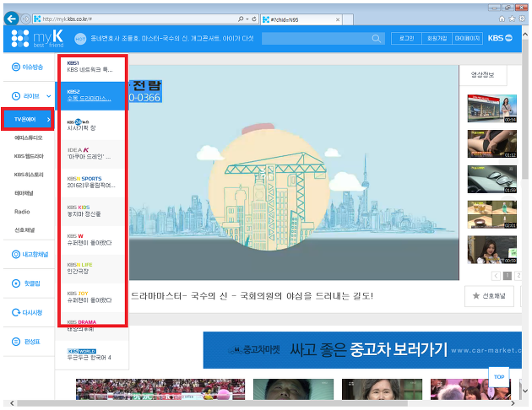
Task: Click the horizontal scrollbar left arrow
Action: [x=12, y=403]
